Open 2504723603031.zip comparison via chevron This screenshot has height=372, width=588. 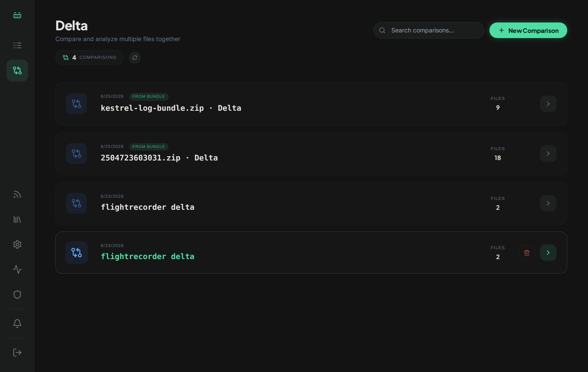click(x=548, y=154)
